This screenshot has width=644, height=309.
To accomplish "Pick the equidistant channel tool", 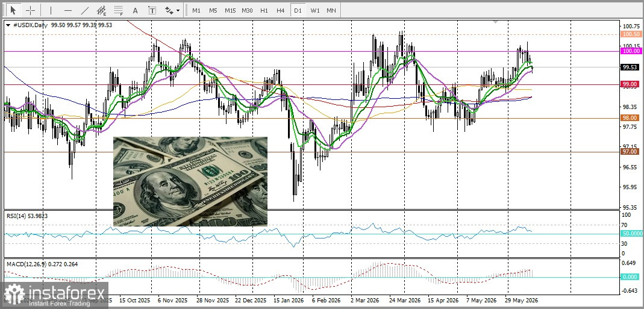I will click(x=101, y=10).
